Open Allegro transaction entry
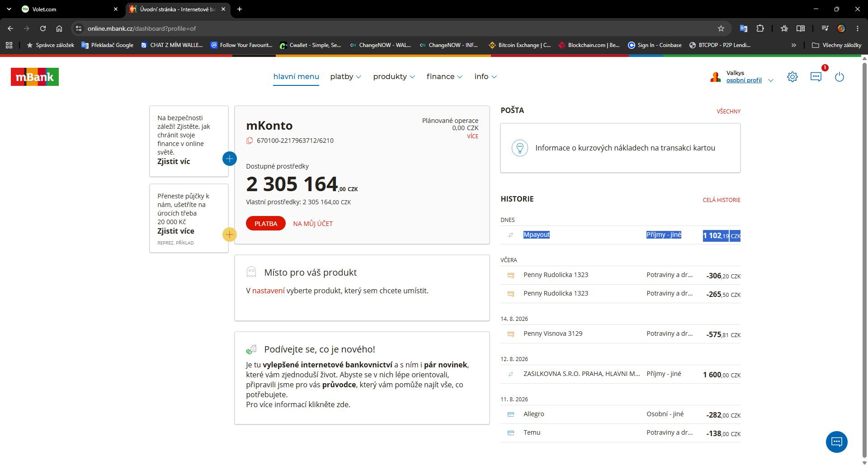868x465 pixels. pos(620,414)
